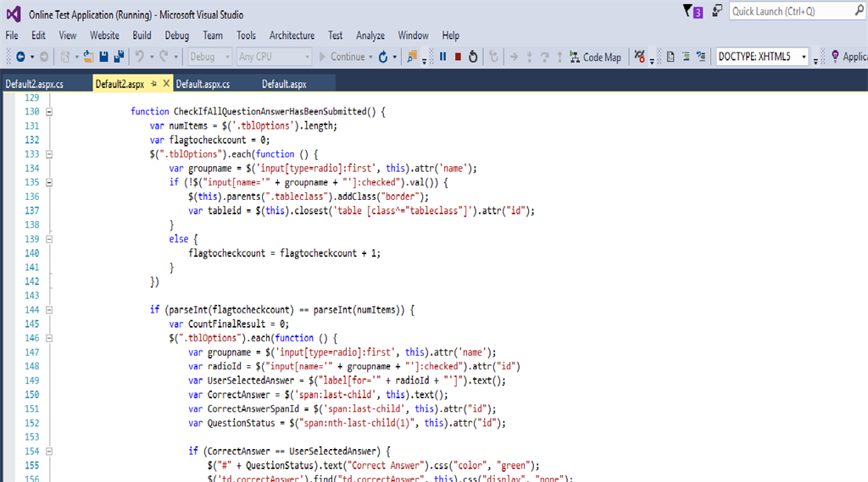Image resolution: width=868 pixels, height=482 pixels.
Task: Open the View menu
Action: (x=68, y=36)
